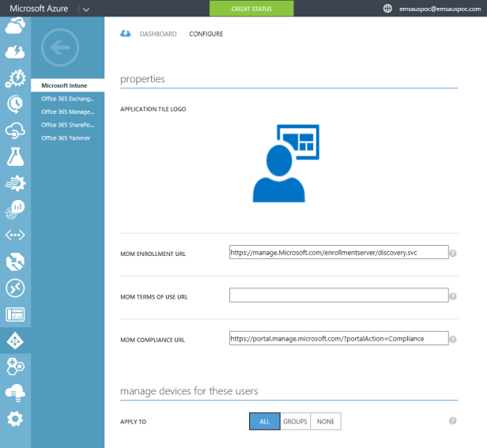Select the Active Directory diamond icon
Screen dimensions: 487x448
coord(15,341)
